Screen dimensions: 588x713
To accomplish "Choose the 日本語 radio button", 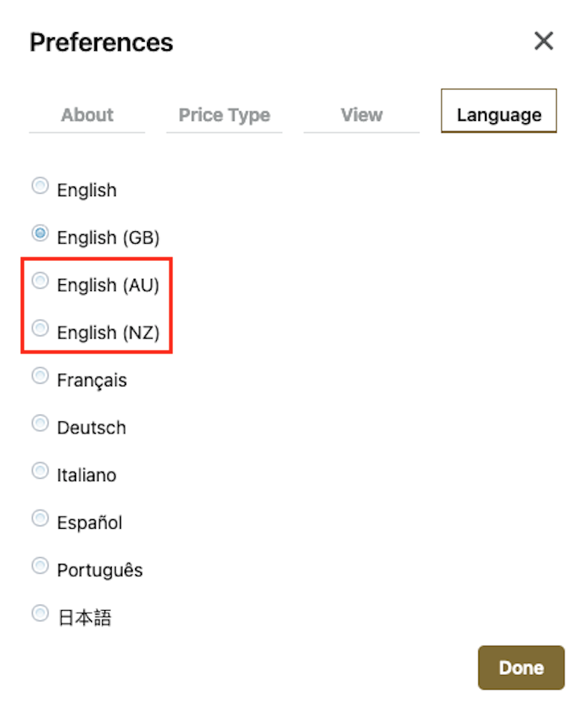I will [40, 614].
